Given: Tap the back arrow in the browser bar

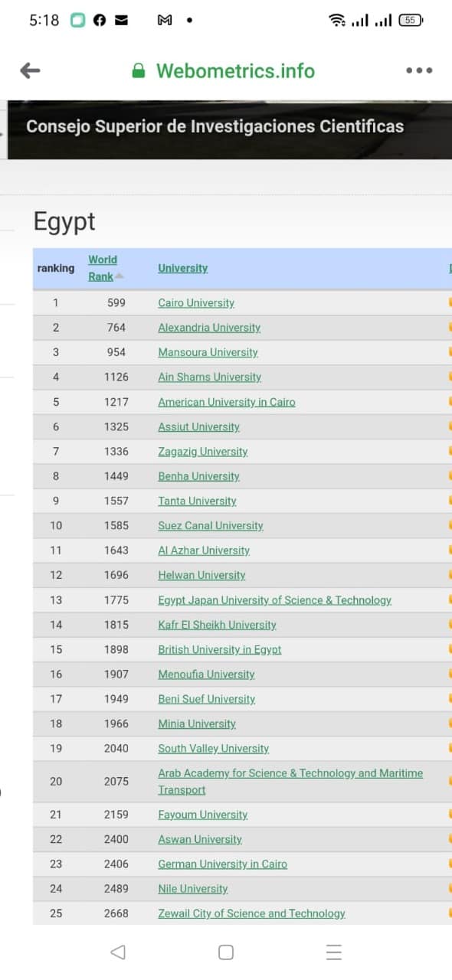Looking at the screenshot, I should 30,70.
